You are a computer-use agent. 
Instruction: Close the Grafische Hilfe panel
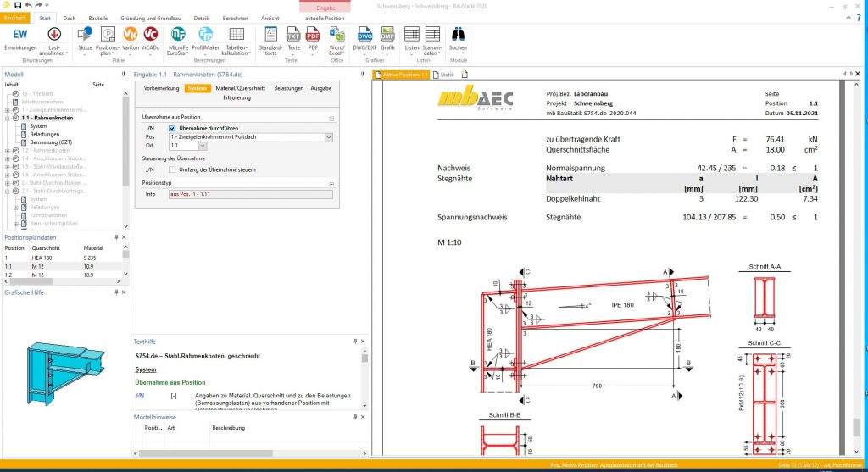tap(124, 292)
